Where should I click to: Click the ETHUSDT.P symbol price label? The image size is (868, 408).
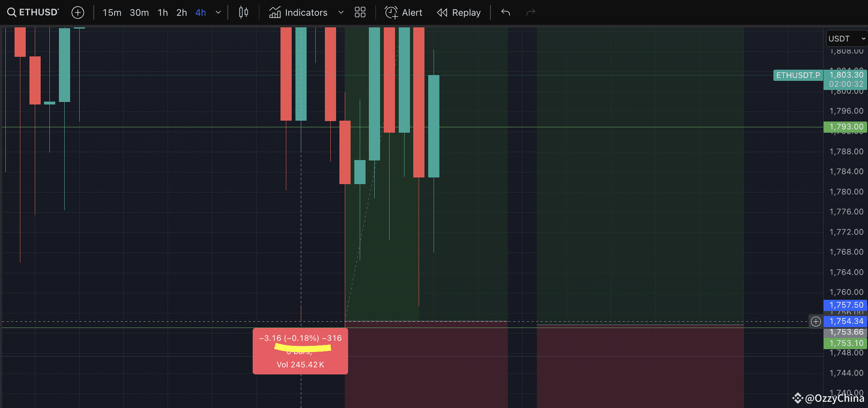798,75
